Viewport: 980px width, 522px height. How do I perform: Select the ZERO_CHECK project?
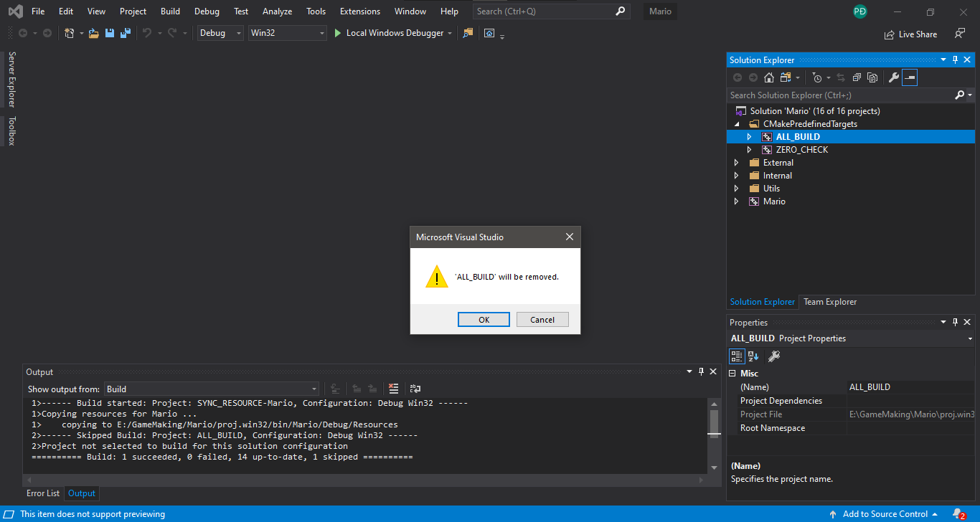[801, 150]
